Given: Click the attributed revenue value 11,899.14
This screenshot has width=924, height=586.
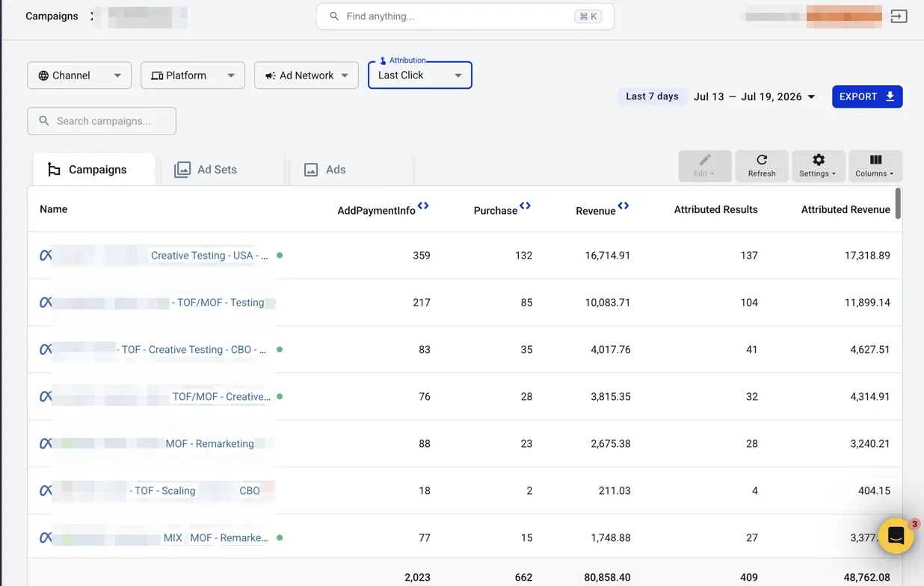Looking at the screenshot, I should (x=867, y=303).
